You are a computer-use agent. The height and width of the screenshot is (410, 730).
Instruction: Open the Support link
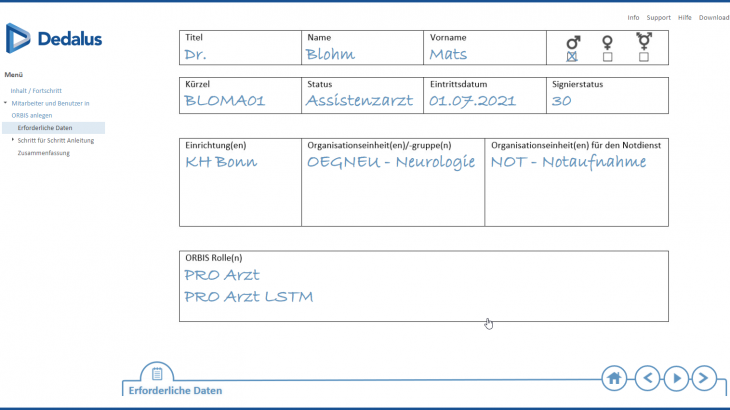tap(658, 17)
